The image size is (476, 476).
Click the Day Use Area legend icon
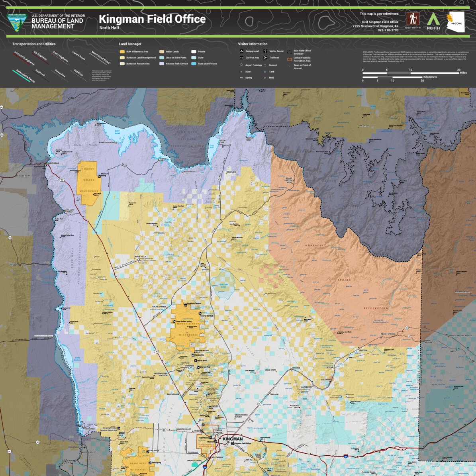(241, 57)
